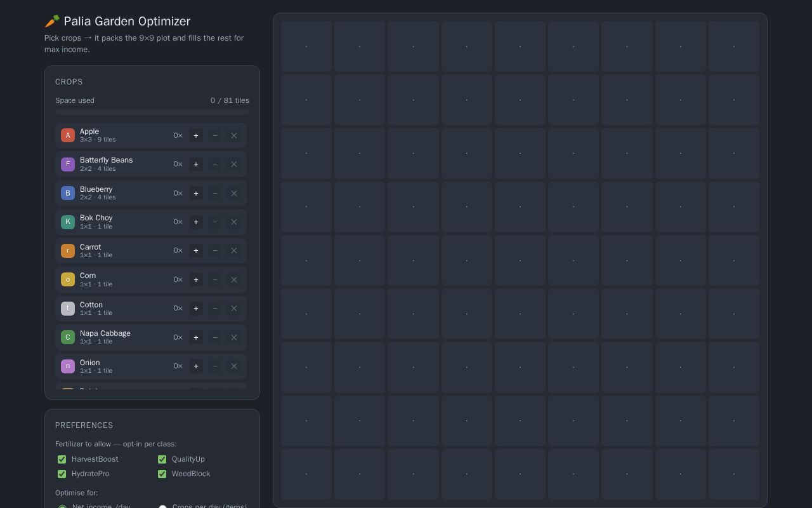Add one Onion with plus button
The width and height of the screenshot is (812, 508).
pos(196,366)
